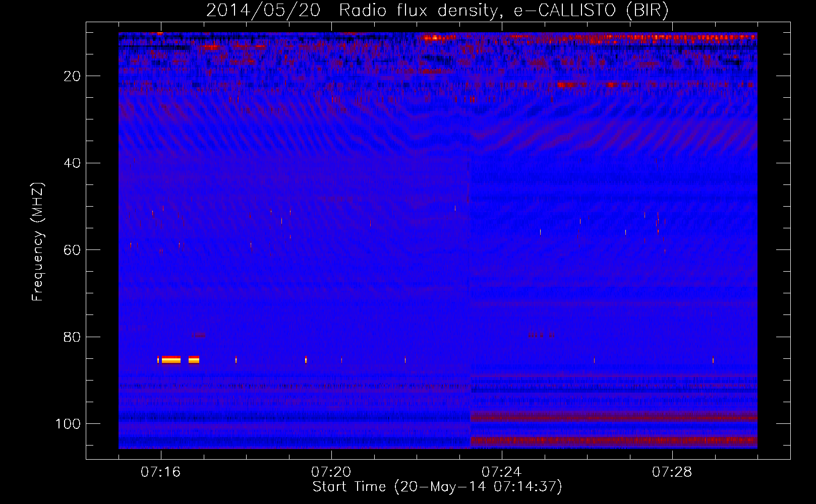Click the '07:20' time tick label
Screen dimensions: 816x504
[331, 472]
